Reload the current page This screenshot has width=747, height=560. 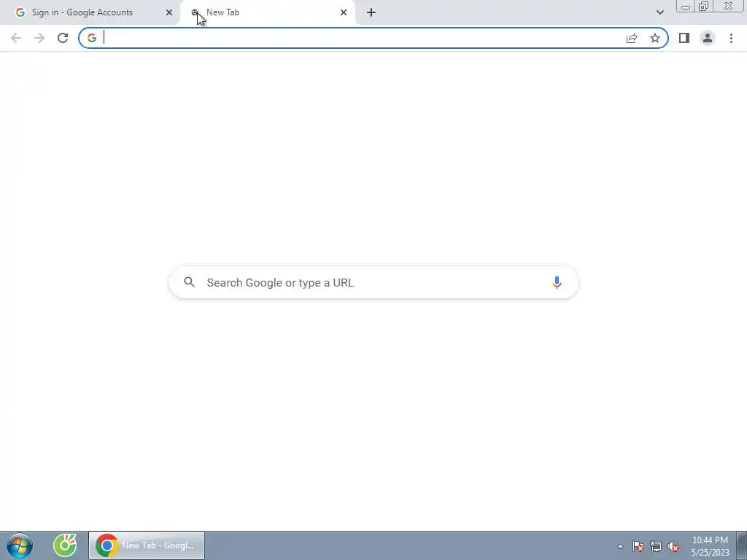pos(63,38)
